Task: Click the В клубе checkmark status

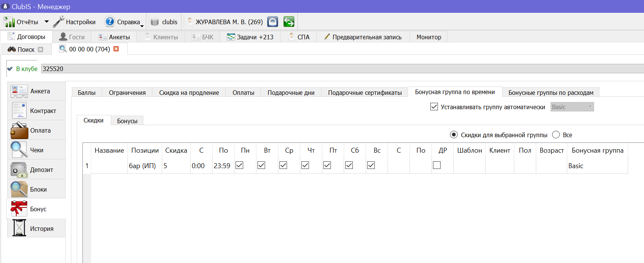Action: click(10, 69)
